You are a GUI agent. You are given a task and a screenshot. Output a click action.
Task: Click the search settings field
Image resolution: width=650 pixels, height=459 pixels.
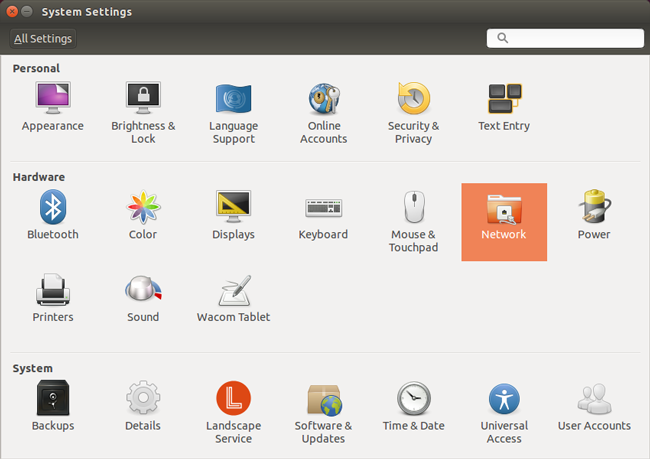[565, 38]
